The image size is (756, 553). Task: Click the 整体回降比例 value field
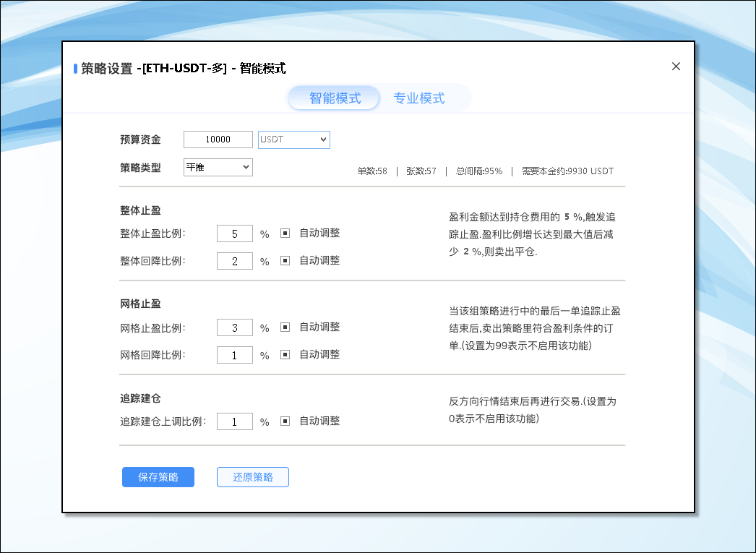(235, 261)
